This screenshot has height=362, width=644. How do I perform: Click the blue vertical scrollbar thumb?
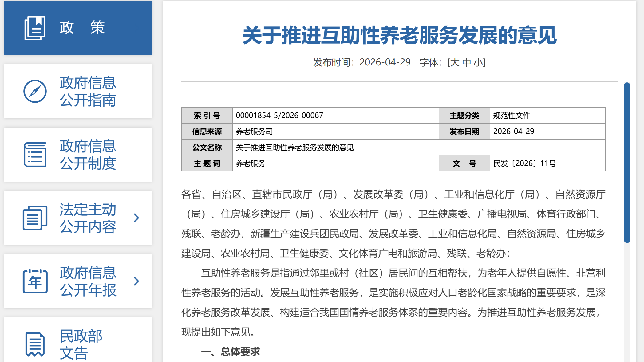pos(627,163)
